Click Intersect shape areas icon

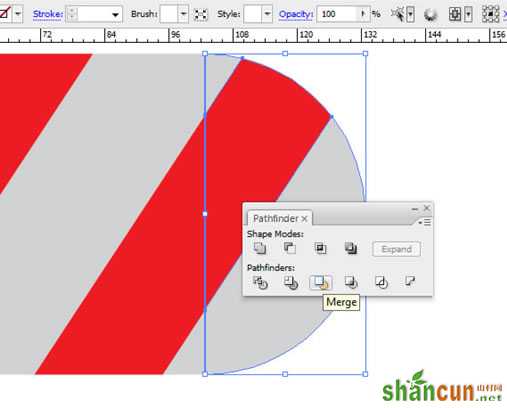(320, 248)
